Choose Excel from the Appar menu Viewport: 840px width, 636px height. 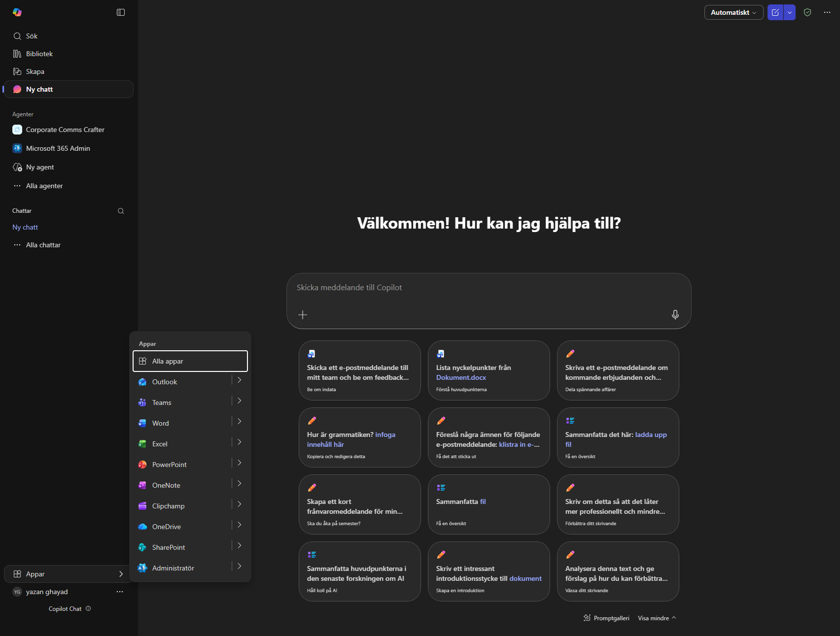[160, 444]
